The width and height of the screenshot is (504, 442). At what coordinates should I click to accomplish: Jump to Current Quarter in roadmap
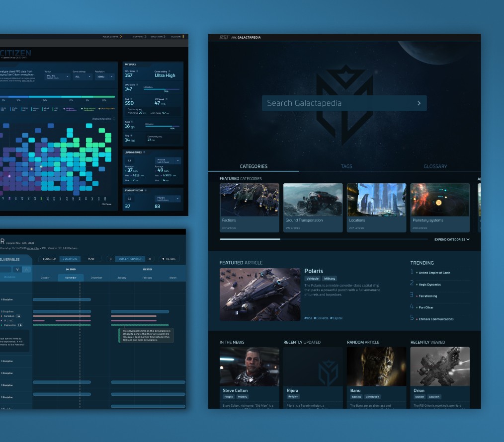(x=130, y=259)
